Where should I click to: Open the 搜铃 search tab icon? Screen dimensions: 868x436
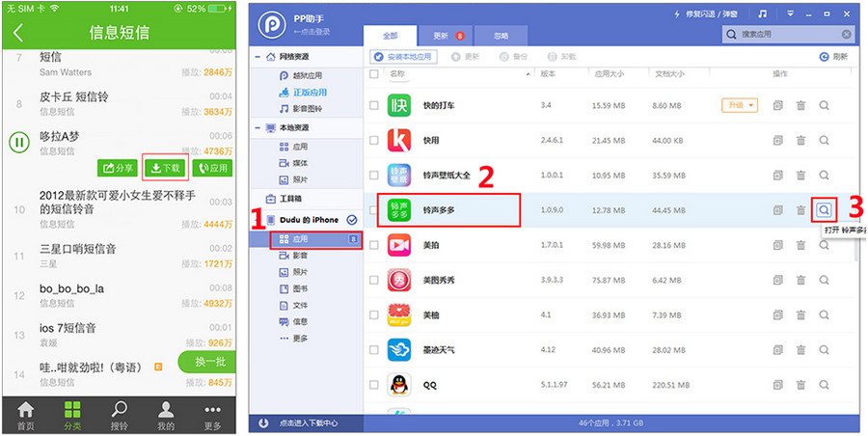click(x=120, y=415)
